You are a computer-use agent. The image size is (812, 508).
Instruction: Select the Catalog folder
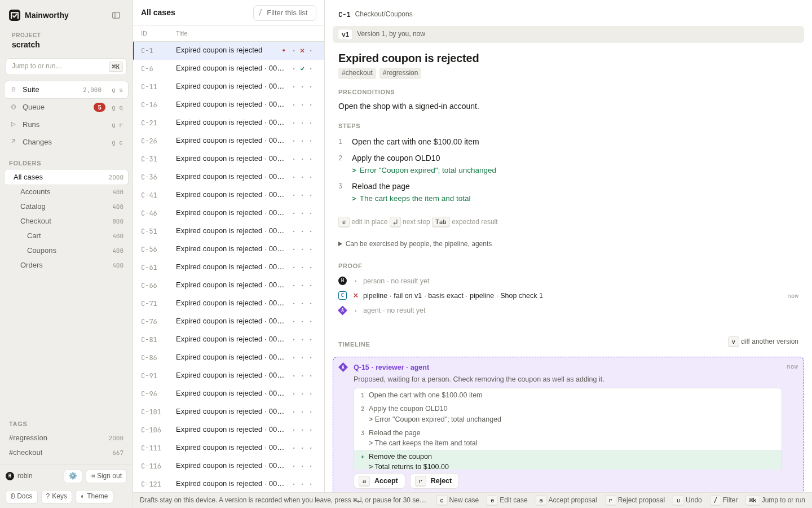point(67,207)
